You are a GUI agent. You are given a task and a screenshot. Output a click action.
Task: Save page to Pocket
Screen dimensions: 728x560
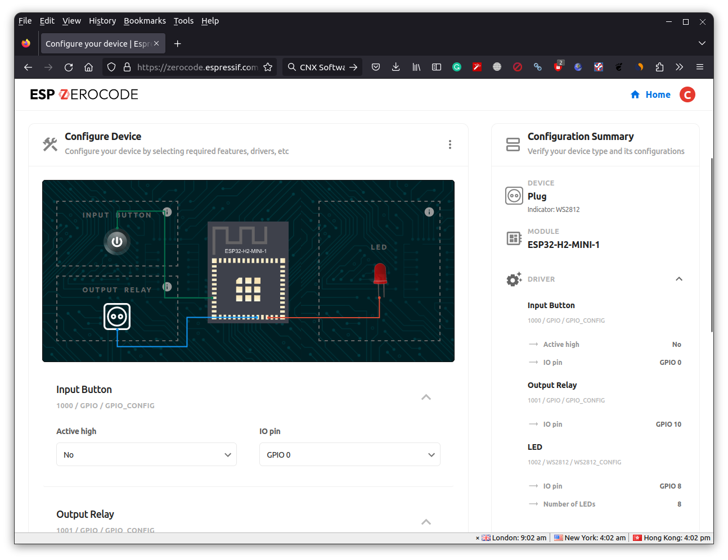(x=376, y=67)
